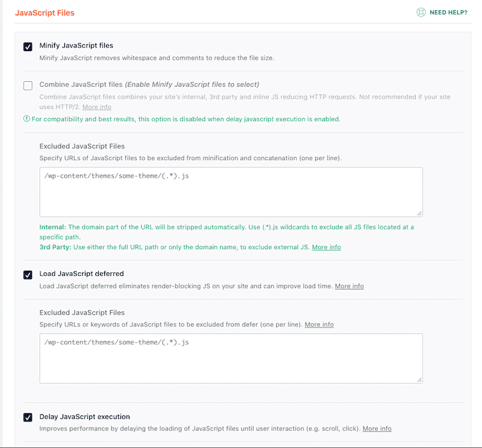
Task: Enable the Minify JavaScript files option
Action: click(x=27, y=45)
